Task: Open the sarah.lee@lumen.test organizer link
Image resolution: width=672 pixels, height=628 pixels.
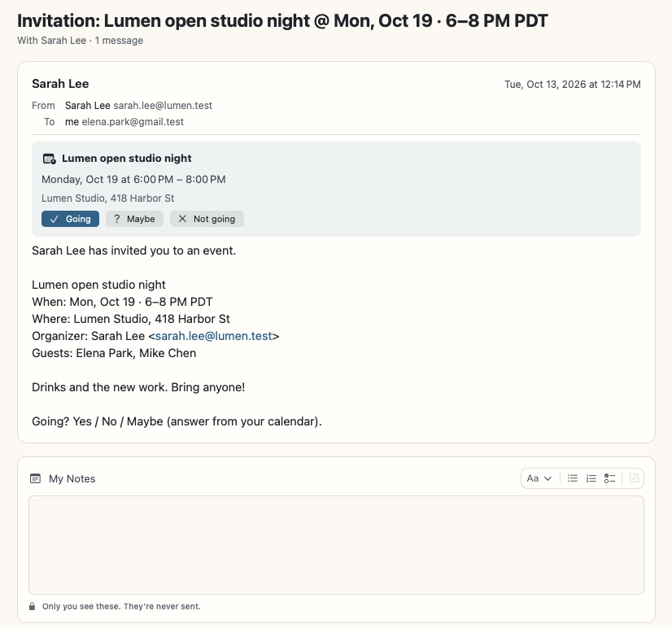Action: click(213, 336)
